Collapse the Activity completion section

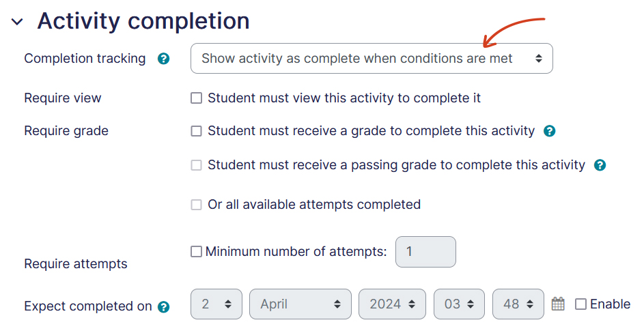(18, 22)
